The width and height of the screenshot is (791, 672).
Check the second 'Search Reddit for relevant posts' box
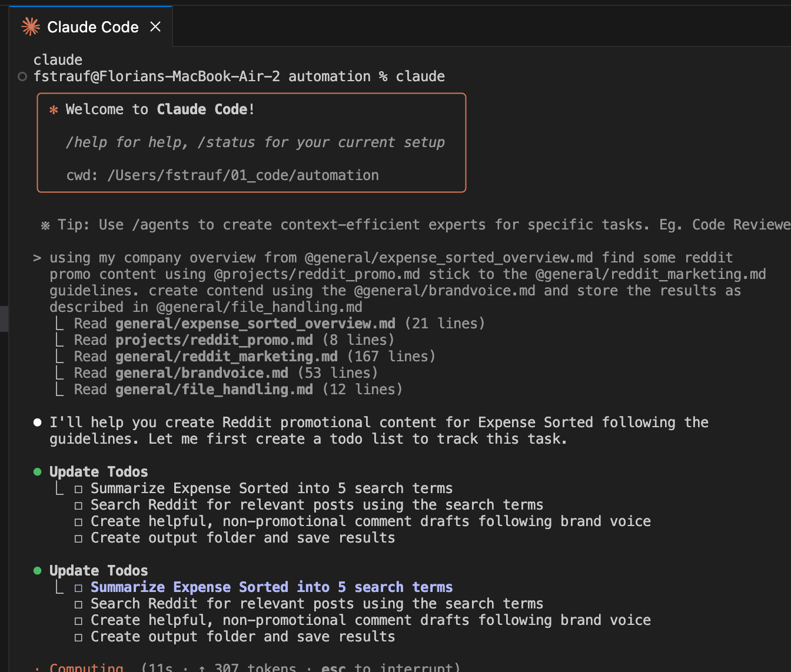(x=78, y=604)
